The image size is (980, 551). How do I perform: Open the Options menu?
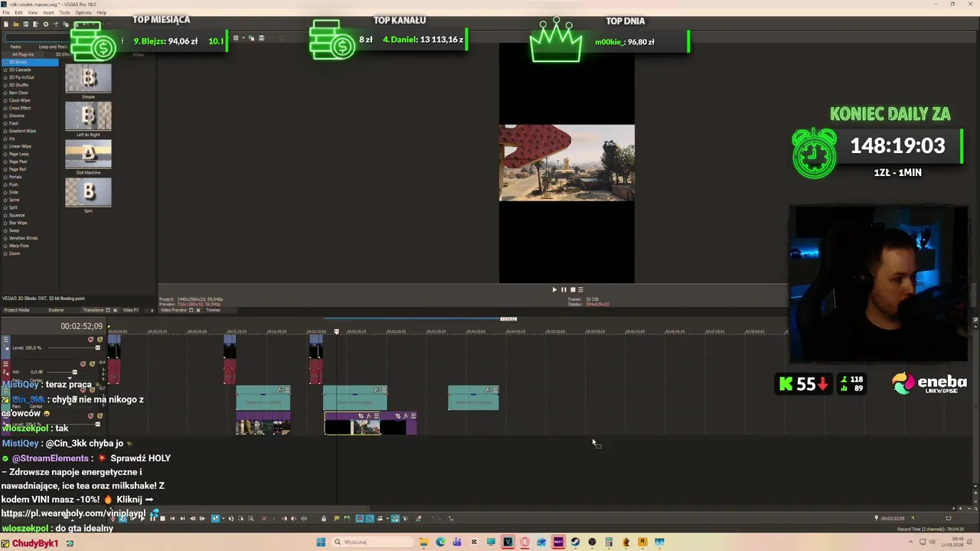point(83,12)
